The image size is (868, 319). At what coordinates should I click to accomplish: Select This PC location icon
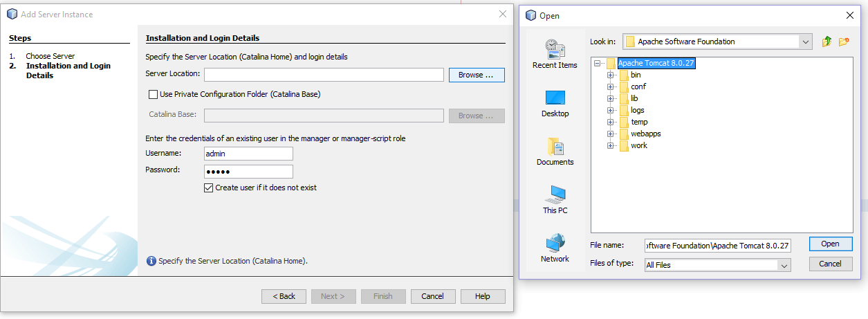pyautogui.click(x=555, y=194)
